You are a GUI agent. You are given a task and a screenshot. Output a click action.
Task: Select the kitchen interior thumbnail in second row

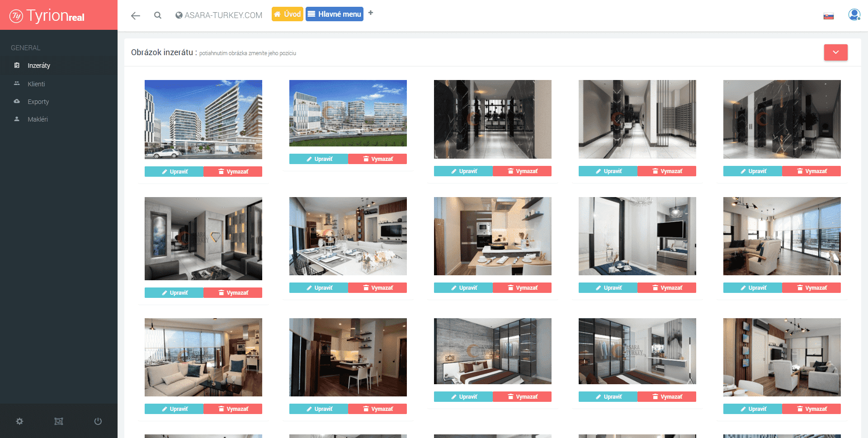click(x=492, y=236)
